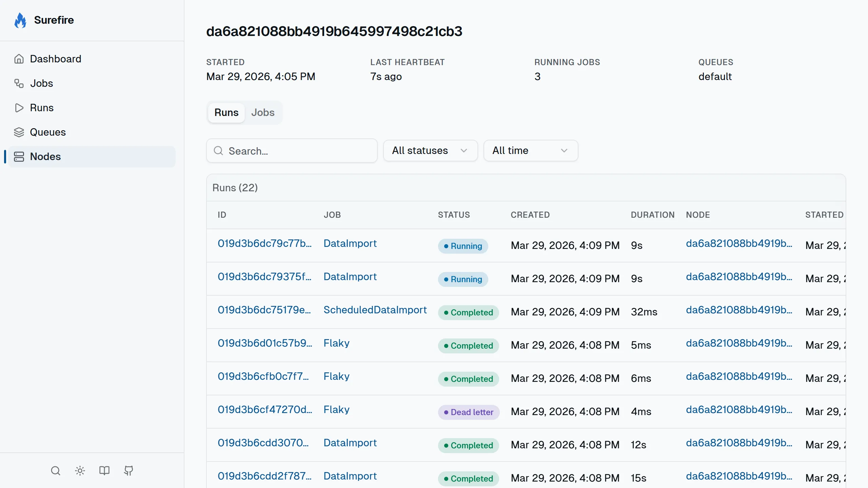868x488 pixels.
Task: Expand the All time filter dropdown
Action: coord(530,151)
